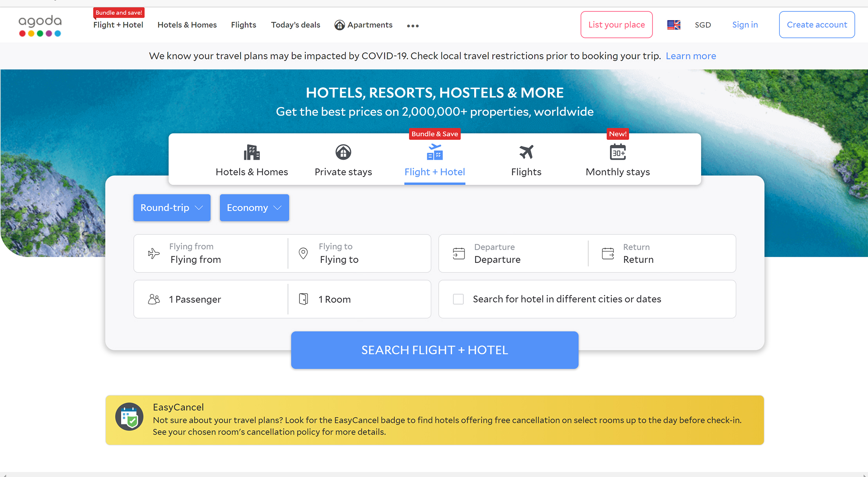Click the Flying from input field
Screen dimensions: 868x477
click(211, 254)
